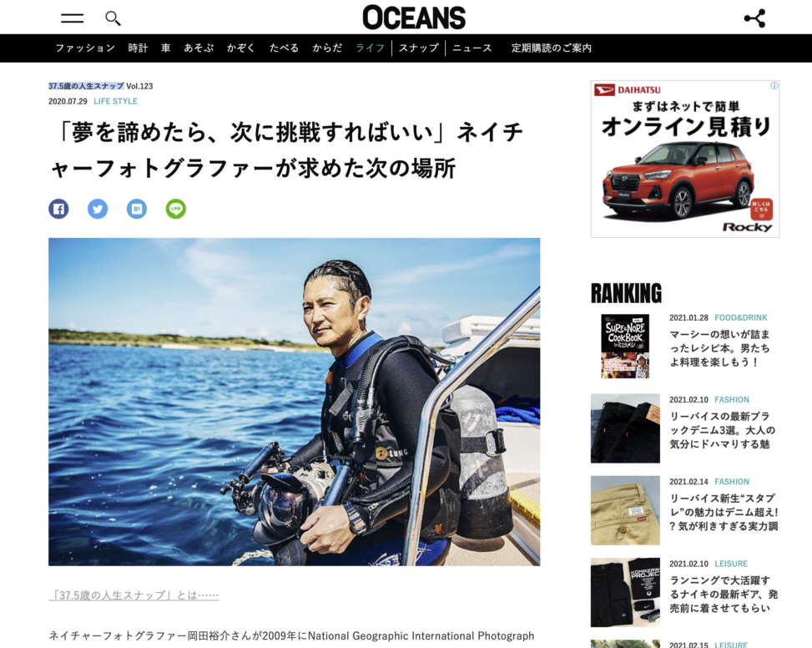Open the hamburger menu icon
This screenshot has width=812, height=648.
(x=72, y=18)
